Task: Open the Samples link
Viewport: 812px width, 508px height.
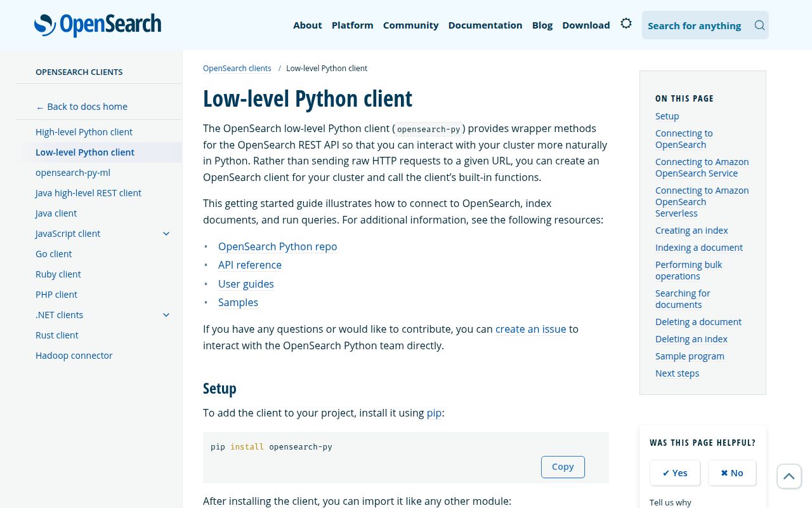Action: pyautogui.click(x=239, y=302)
